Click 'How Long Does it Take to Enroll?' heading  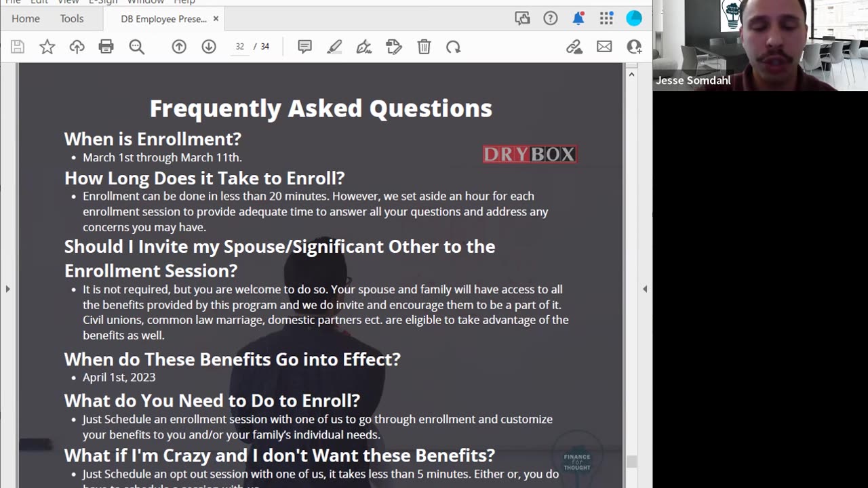pyautogui.click(x=205, y=178)
